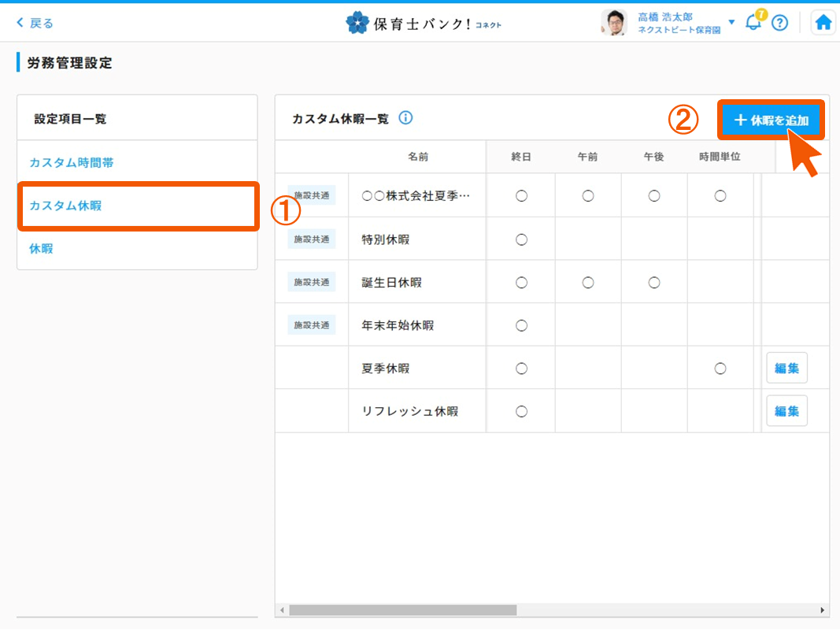The height and width of the screenshot is (630, 840).
Task: Click the 休暇を追加 button
Action: pos(771,120)
